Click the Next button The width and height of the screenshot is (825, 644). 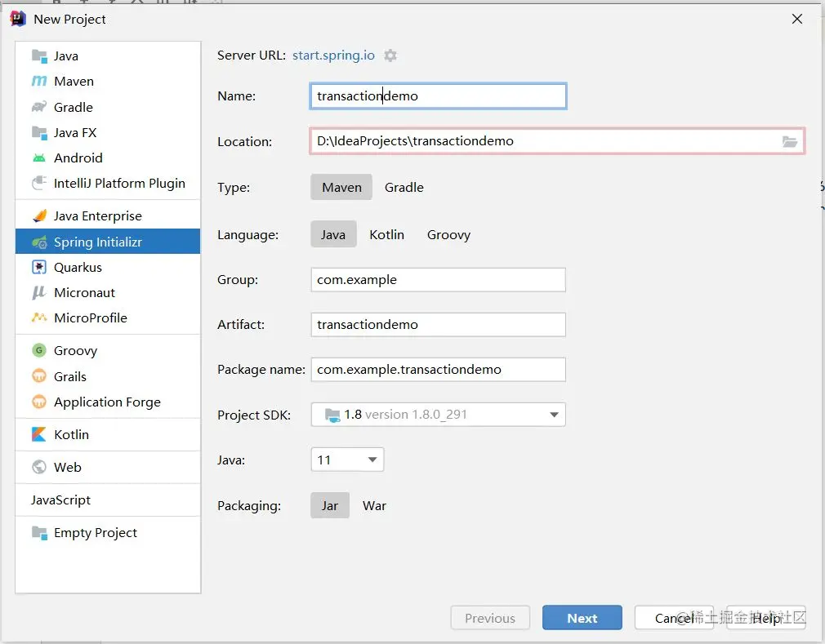coord(582,618)
